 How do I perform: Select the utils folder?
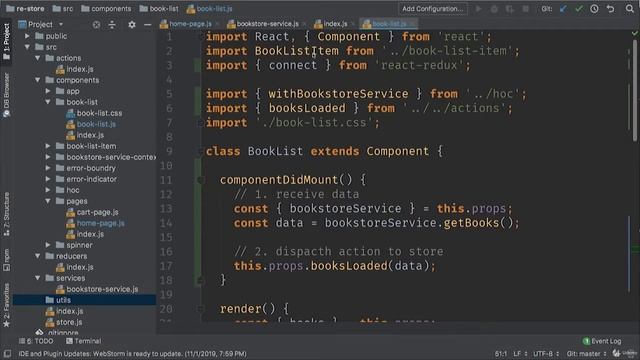tap(63, 300)
